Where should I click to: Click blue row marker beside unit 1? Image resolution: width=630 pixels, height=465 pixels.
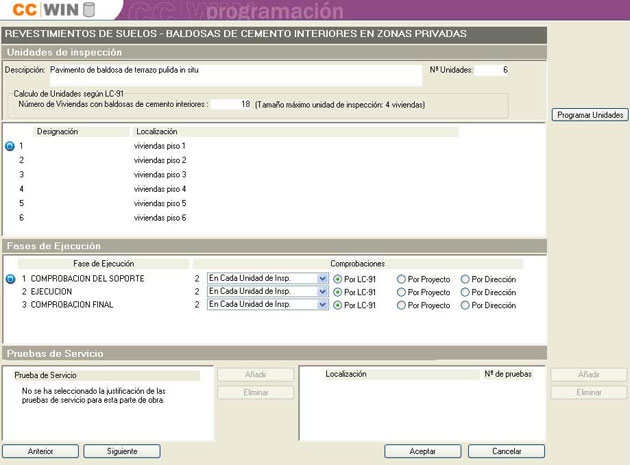coord(10,147)
